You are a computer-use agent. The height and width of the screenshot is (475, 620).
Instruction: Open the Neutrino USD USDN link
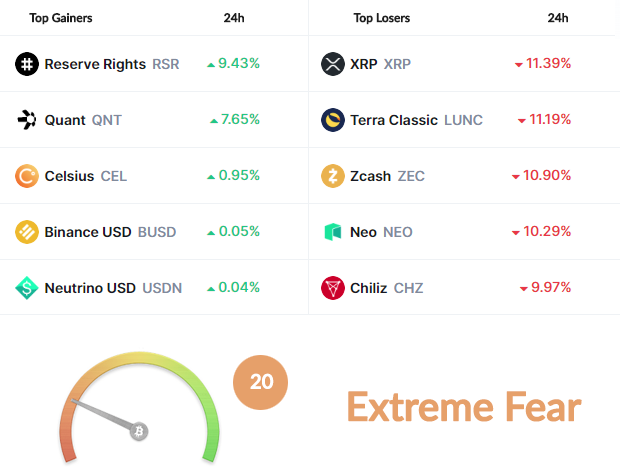(113, 288)
